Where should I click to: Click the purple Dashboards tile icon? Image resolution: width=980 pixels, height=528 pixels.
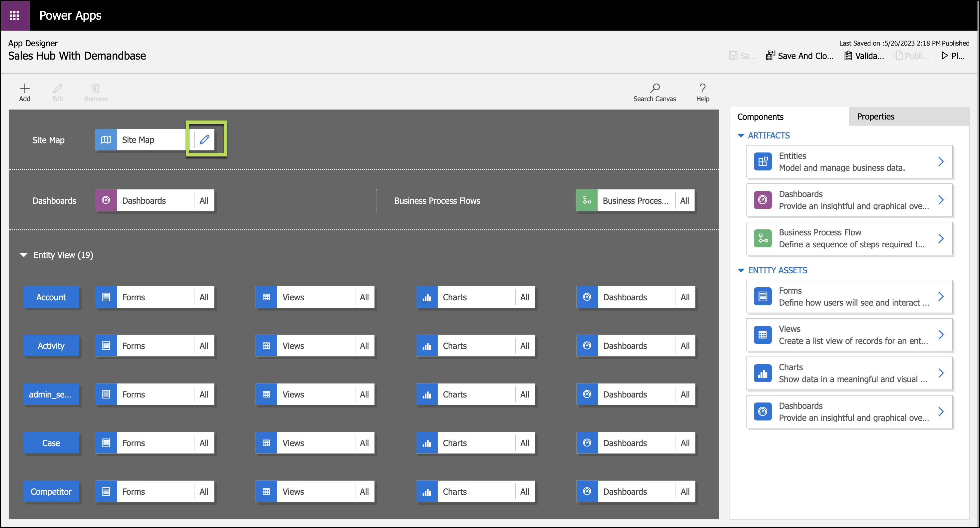click(106, 200)
